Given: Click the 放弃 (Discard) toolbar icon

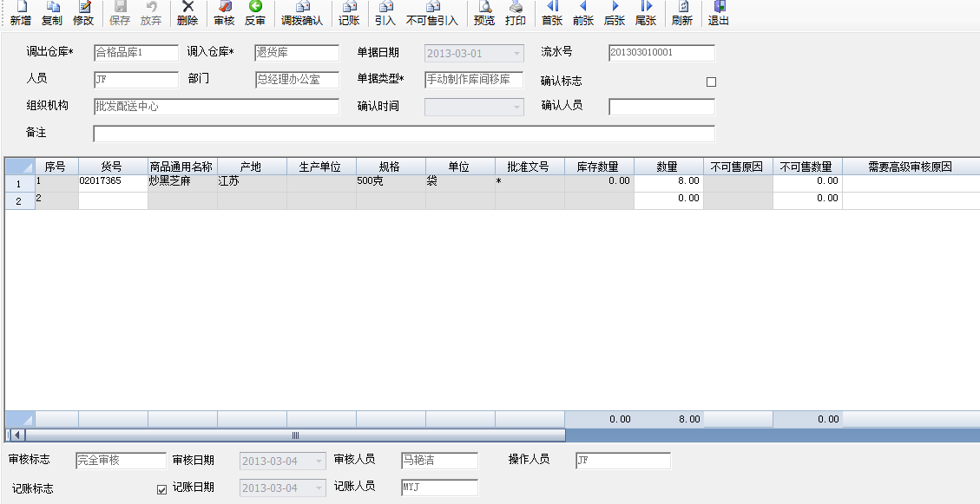Looking at the screenshot, I should coord(151,13).
